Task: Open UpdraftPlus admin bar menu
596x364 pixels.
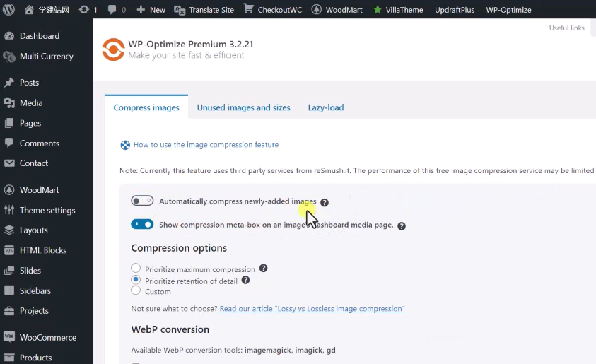Action: tap(455, 10)
